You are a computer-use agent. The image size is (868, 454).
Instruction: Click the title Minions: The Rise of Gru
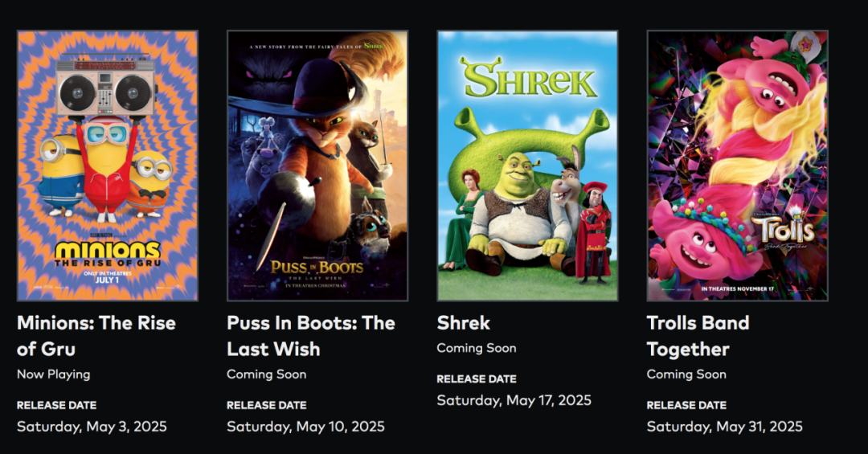96,336
